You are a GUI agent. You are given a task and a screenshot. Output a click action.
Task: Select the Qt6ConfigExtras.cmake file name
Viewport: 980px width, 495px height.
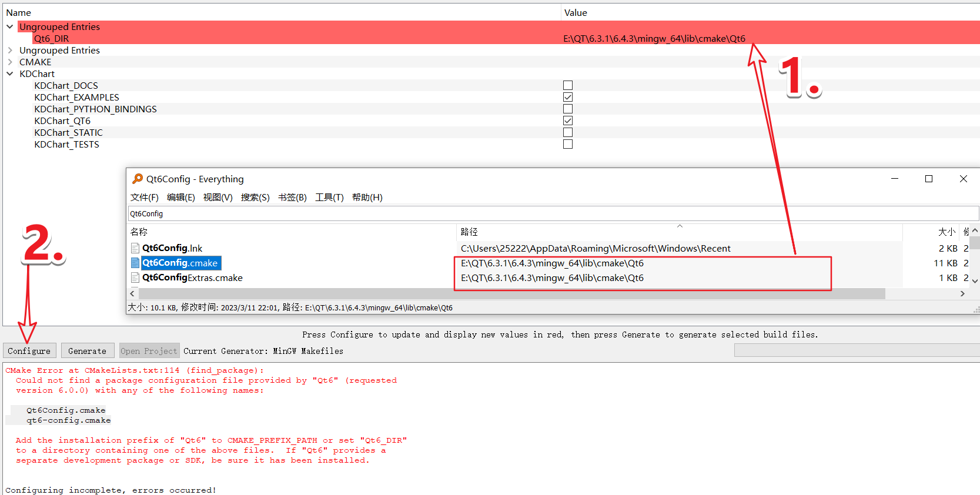click(192, 277)
